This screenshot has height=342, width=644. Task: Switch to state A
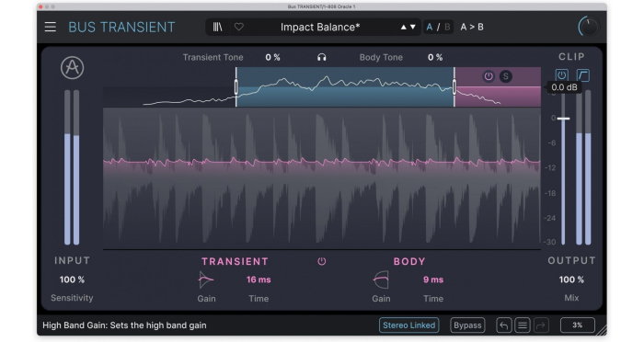430,27
